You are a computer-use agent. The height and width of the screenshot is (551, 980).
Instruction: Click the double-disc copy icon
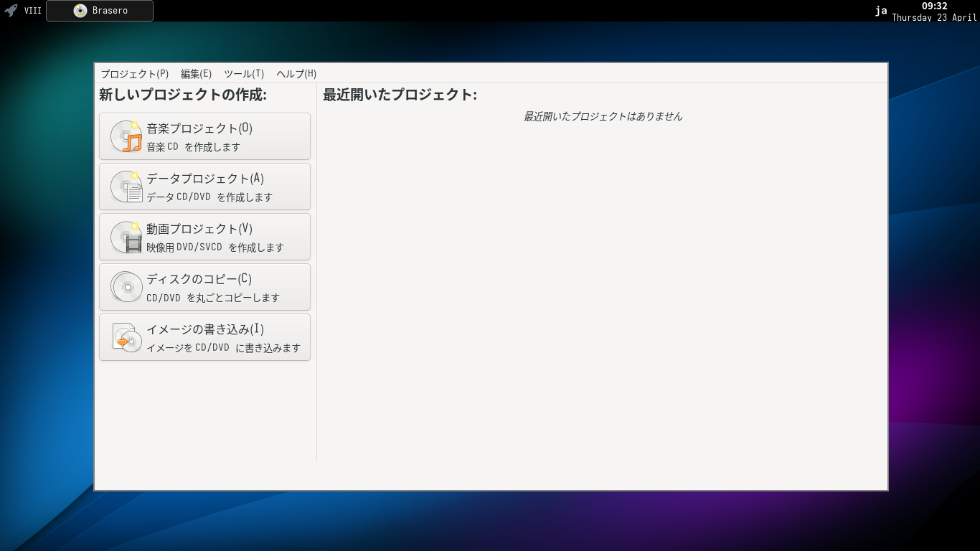[126, 287]
